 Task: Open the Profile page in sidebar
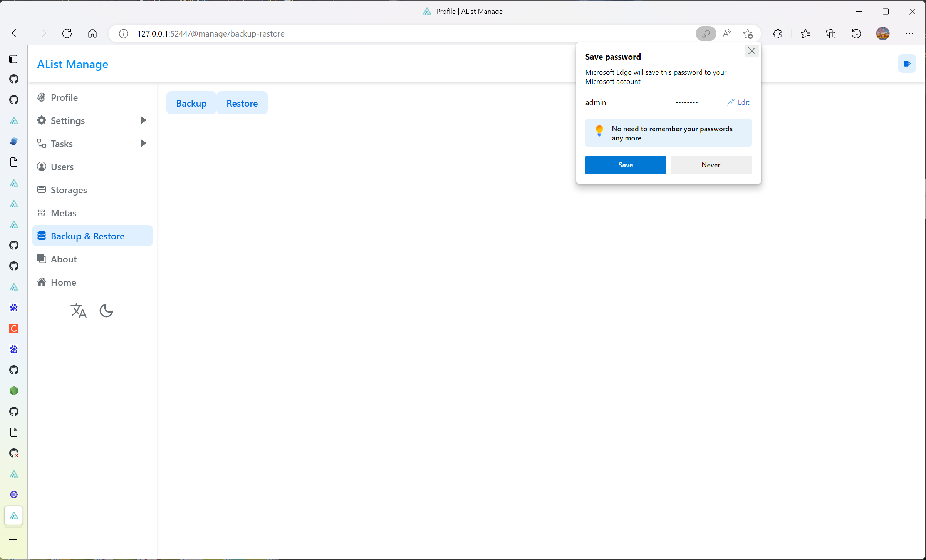tap(92, 97)
